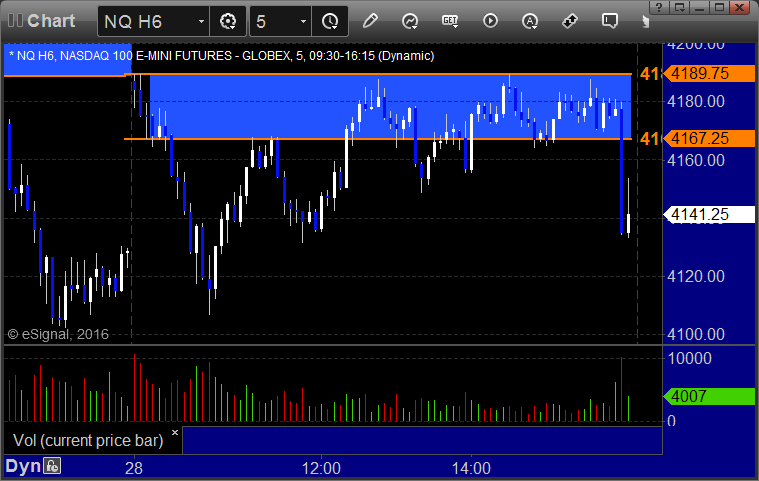
Task: Select the 4189.75 orange price marker
Action: [709, 74]
